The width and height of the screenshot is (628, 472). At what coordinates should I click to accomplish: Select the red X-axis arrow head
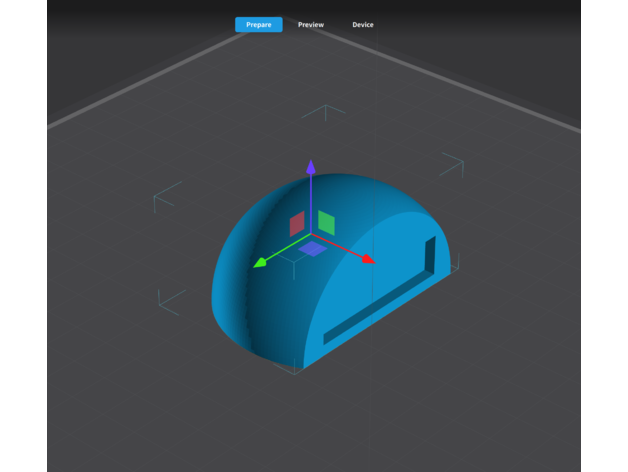tap(368, 259)
